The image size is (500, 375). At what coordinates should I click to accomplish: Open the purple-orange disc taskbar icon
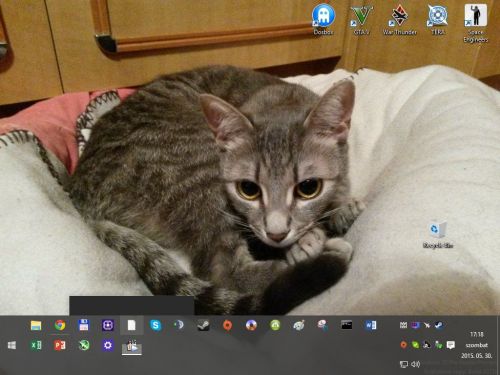pyautogui.click(x=251, y=325)
